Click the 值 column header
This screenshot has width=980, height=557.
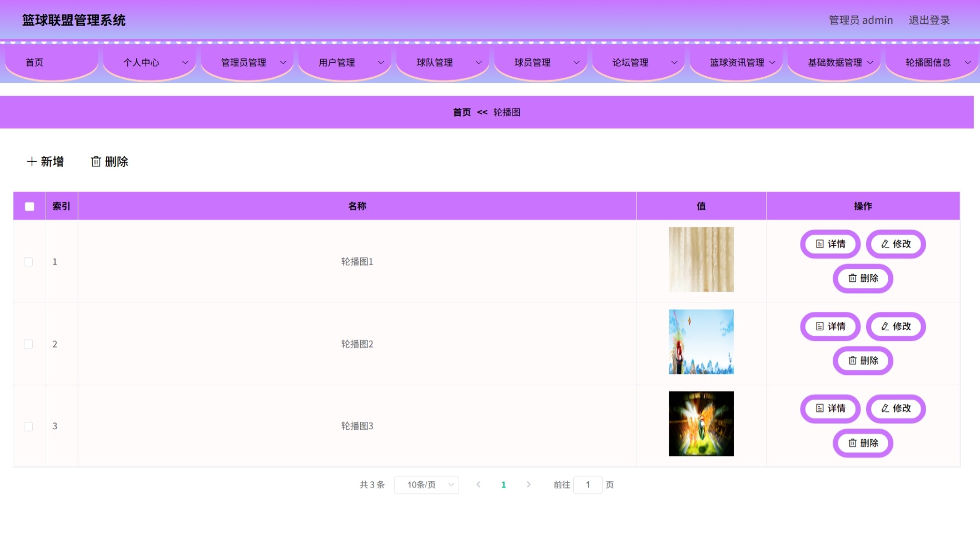[x=702, y=206]
